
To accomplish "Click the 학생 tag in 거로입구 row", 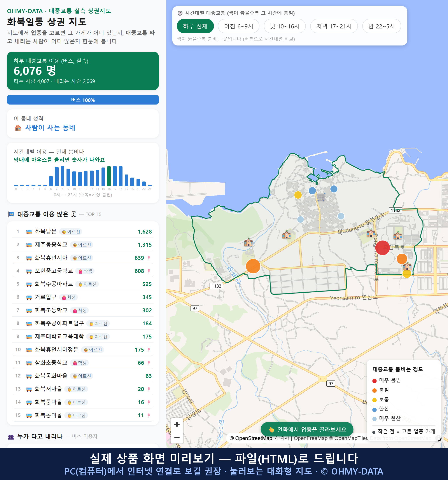I will pyautogui.click(x=69, y=297).
